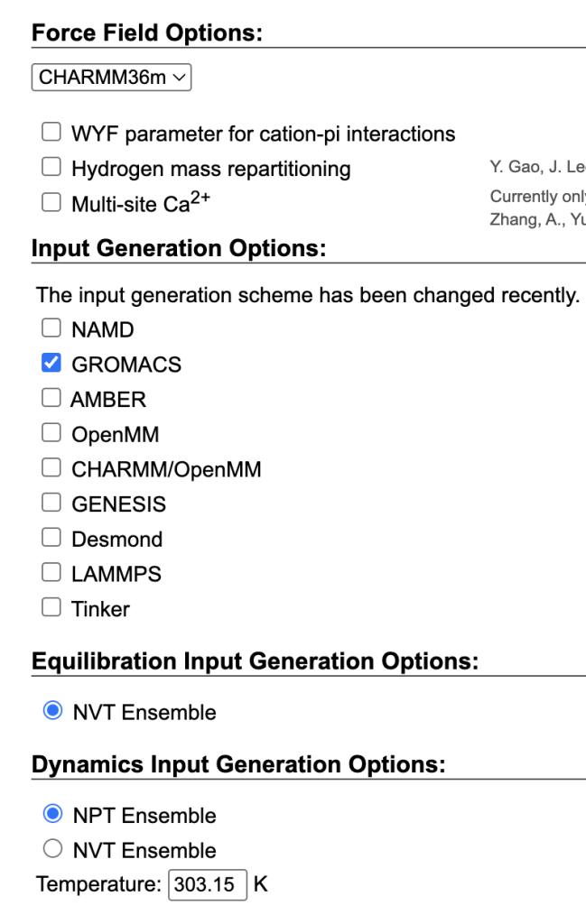Enable WYF parameter for cation-pi interactions
Image resolution: width=586 pixels, height=924 pixels.
coord(51,134)
